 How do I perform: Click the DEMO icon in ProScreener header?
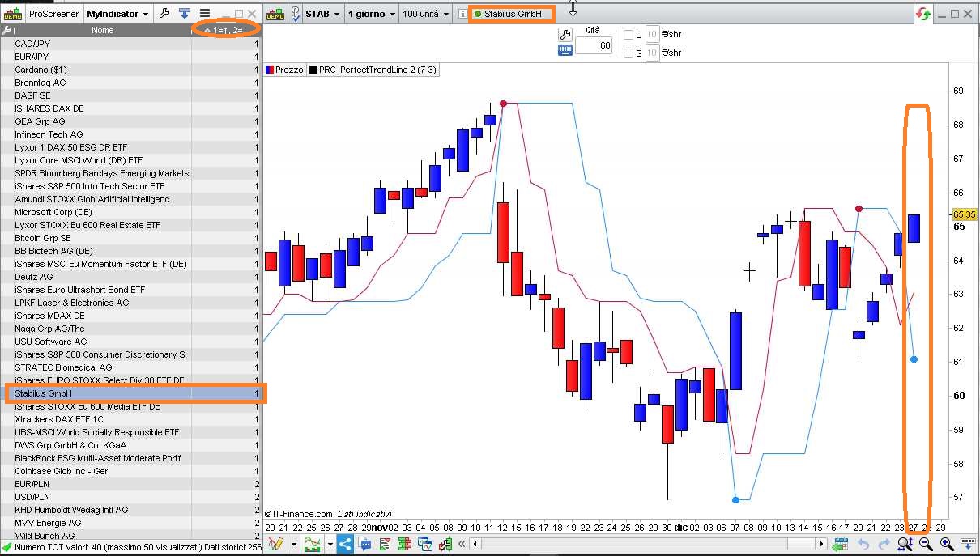(x=13, y=14)
